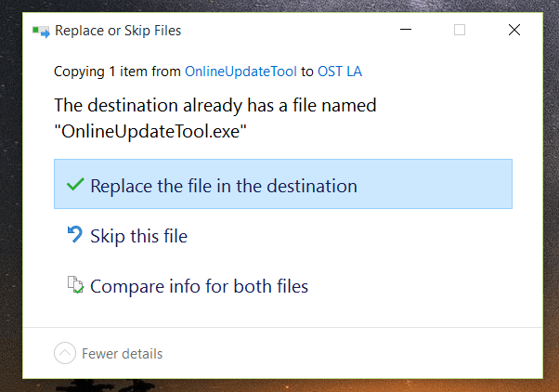Select Skip this file
The width and height of the screenshot is (559, 392).
pos(283,234)
